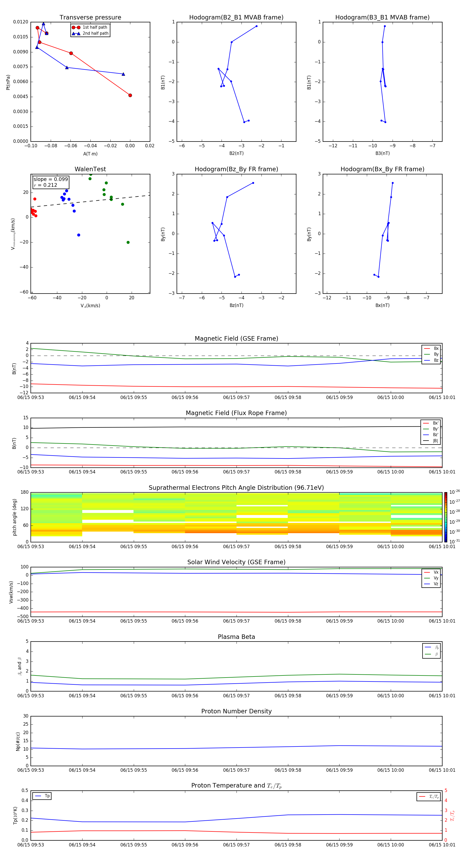Image resolution: width=473 pixels, height=868 pixels.
Task: Click the '1st half path' legend entry
Action: click(x=90, y=27)
